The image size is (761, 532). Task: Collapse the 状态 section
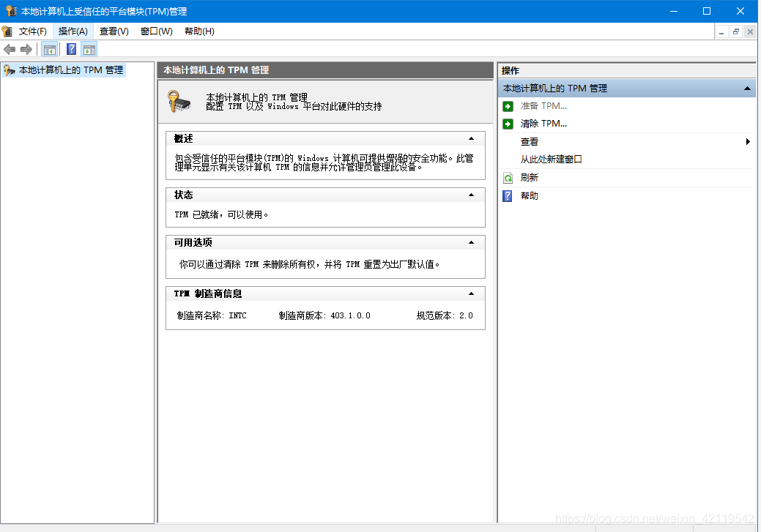pyautogui.click(x=471, y=195)
